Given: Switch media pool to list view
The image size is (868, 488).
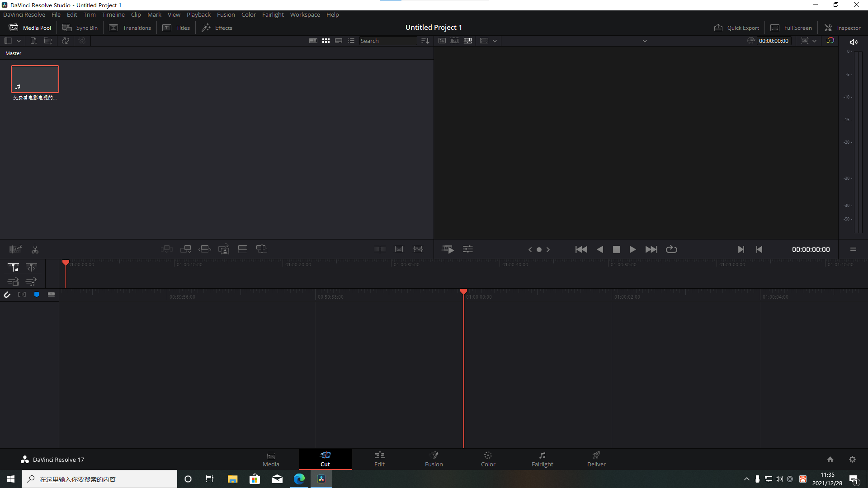Looking at the screenshot, I should click(x=351, y=41).
